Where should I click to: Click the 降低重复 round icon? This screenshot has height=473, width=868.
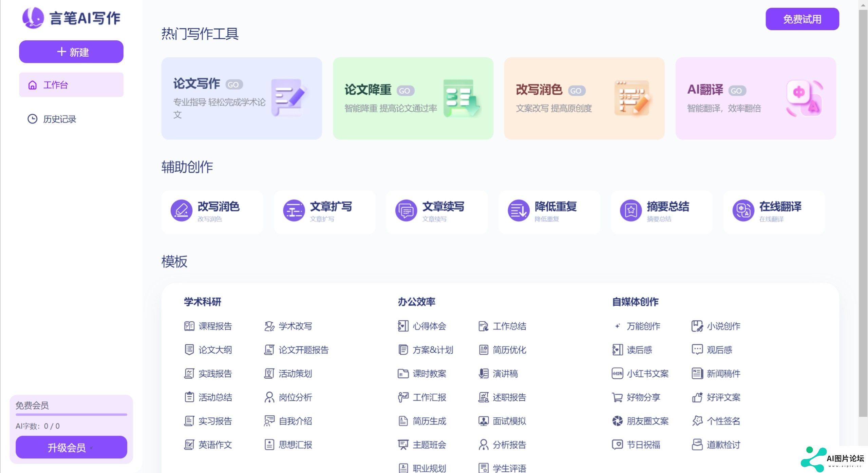coord(518,210)
